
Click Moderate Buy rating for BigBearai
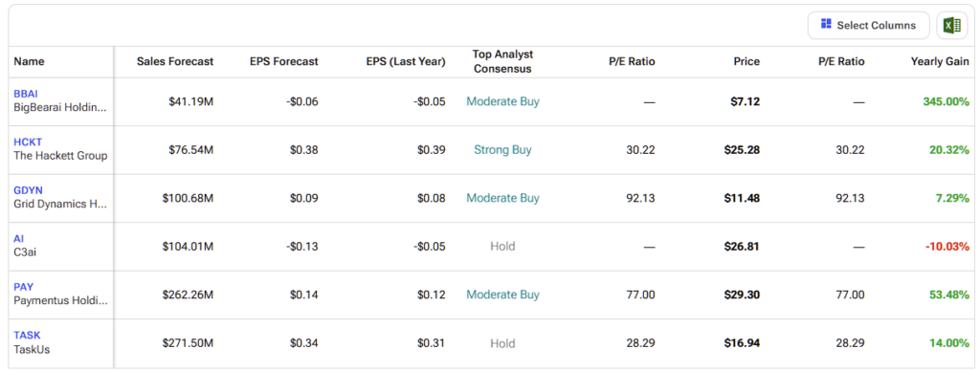pyautogui.click(x=502, y=101)
